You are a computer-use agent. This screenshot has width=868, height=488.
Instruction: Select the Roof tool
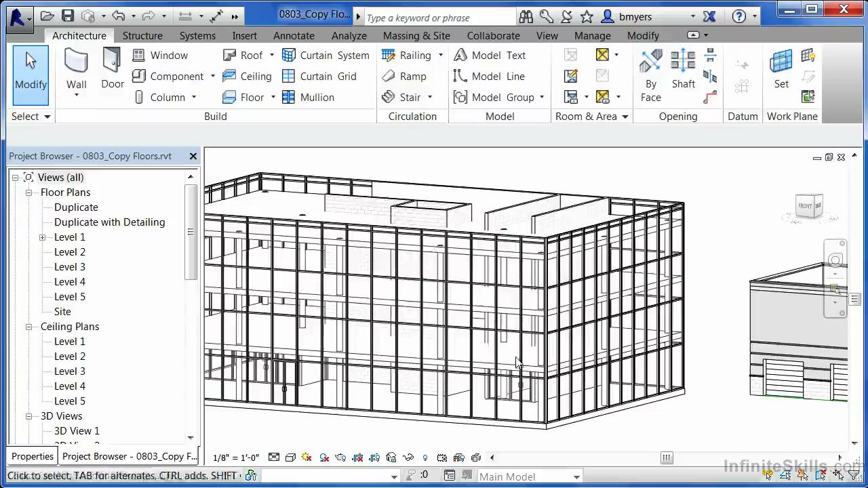pos(243,56)
